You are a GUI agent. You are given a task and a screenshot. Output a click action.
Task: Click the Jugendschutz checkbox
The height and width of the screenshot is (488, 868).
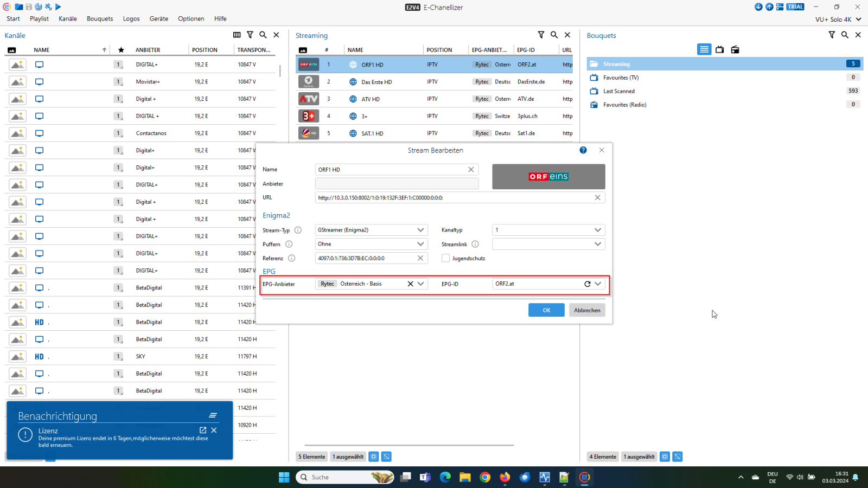[x=445, y=258]
